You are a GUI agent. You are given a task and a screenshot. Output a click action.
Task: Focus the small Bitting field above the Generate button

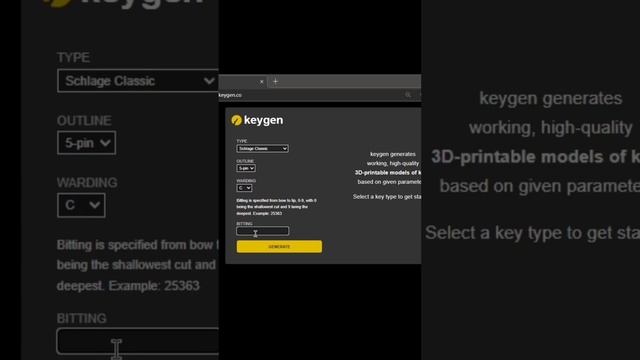[262, 231]
